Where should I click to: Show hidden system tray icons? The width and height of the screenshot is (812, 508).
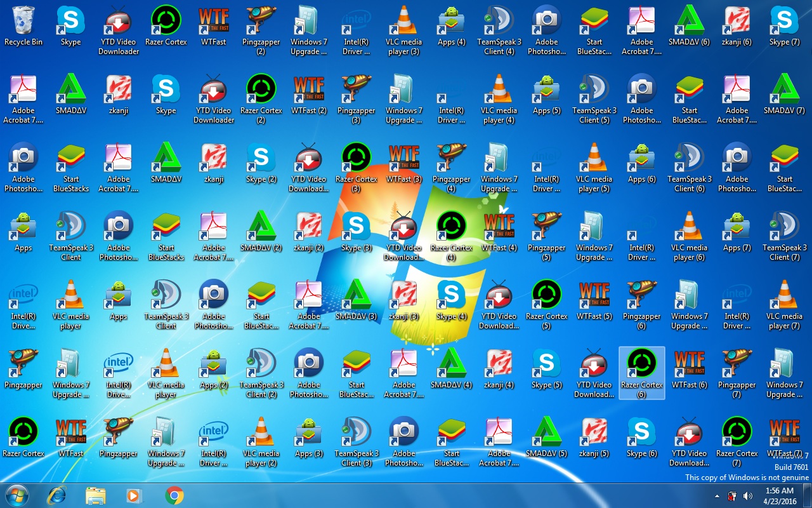coord(717,496)
